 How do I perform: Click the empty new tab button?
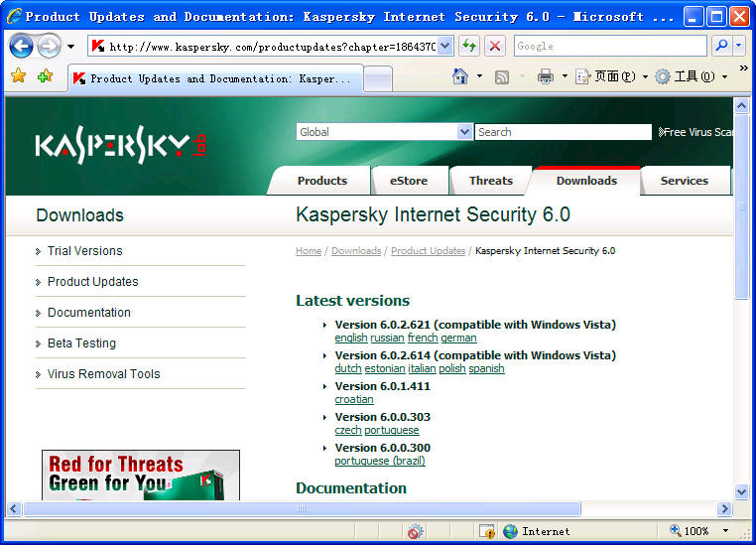click(x=378, y=78)
